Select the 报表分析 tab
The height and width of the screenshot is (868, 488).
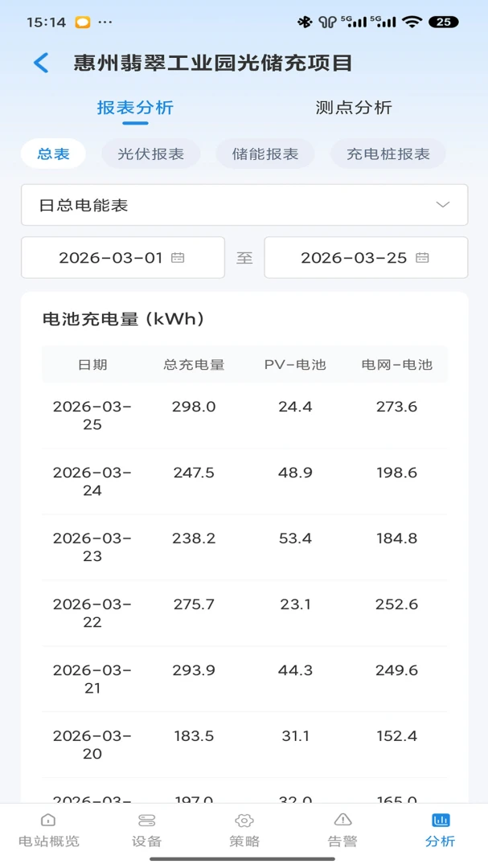(x=135, y=108)
